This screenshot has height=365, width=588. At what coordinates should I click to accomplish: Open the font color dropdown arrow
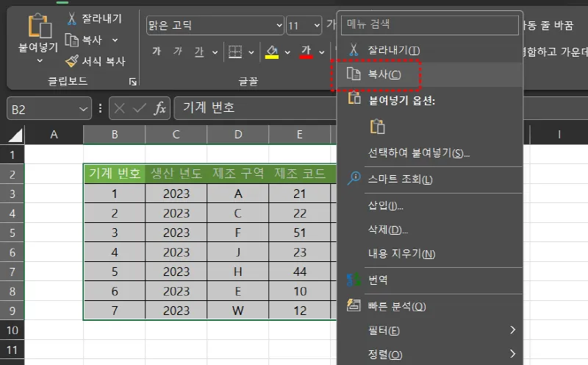pos(322,52)
